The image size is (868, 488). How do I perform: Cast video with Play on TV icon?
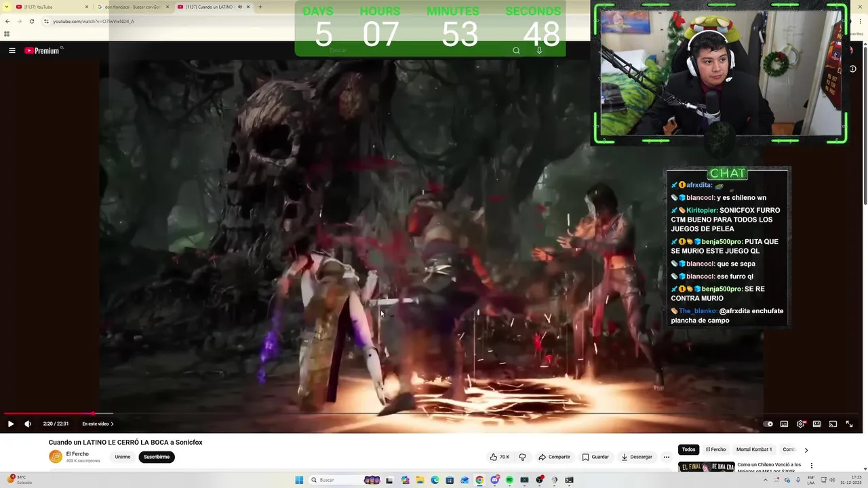[833, 424]
